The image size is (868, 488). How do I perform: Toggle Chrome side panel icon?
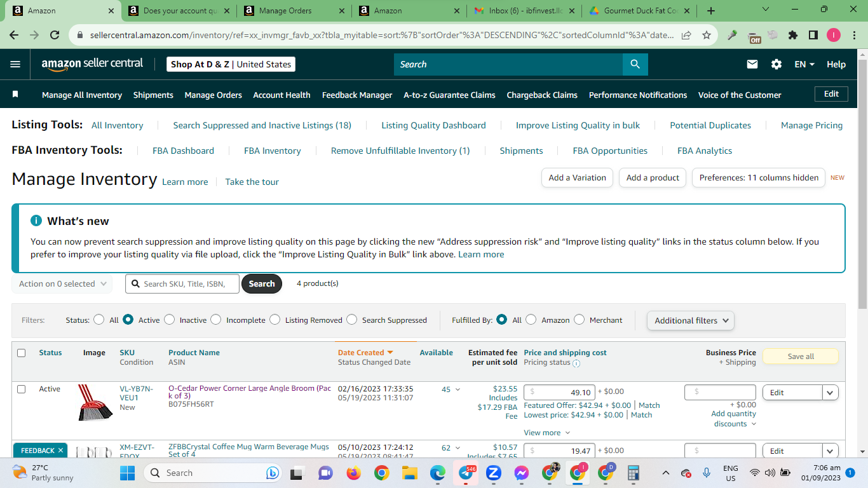(x=813, y=36)
